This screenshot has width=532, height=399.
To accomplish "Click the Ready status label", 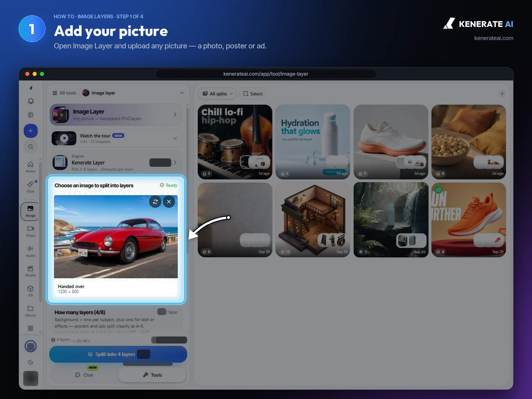I will point(169,185).
